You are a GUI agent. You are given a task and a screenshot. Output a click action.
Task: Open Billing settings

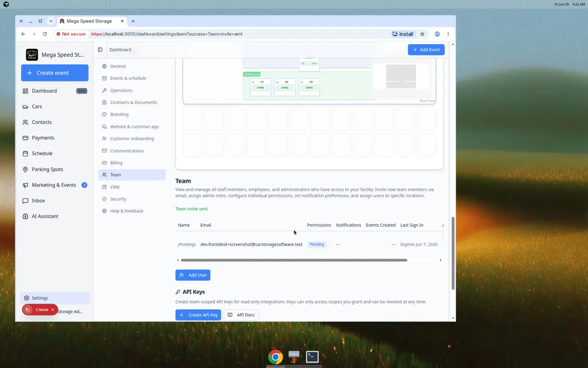pyautogui.click(x=132, y=163)
